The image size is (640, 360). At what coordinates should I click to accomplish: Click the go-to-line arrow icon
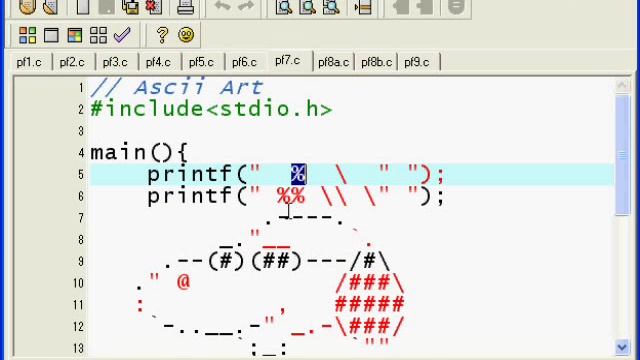[x=362, y=7]
